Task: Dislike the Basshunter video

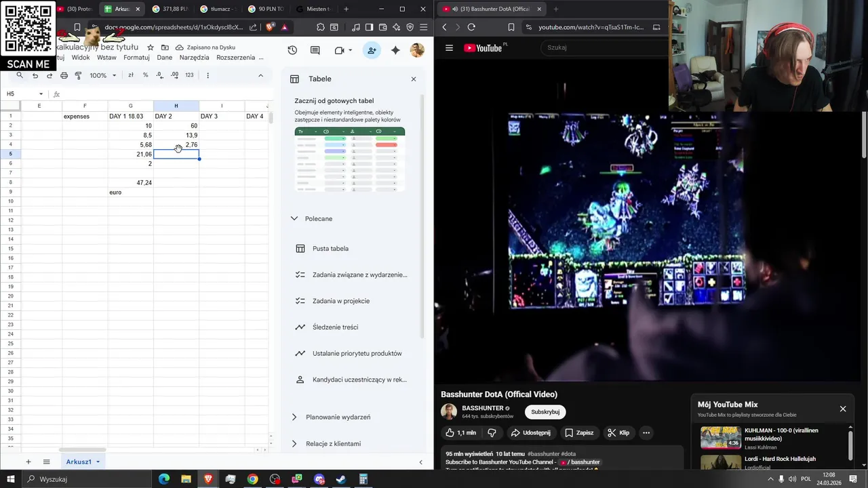Action: [492, 432]
